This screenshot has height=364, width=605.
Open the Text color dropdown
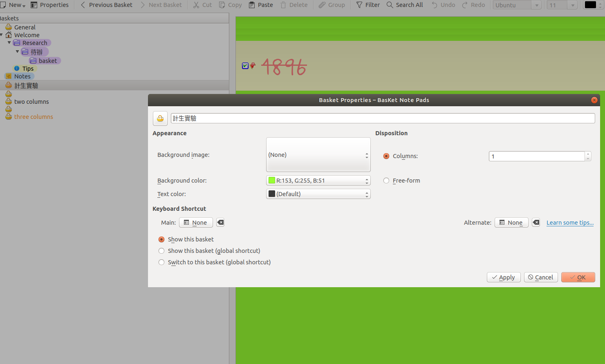(318, 194)
